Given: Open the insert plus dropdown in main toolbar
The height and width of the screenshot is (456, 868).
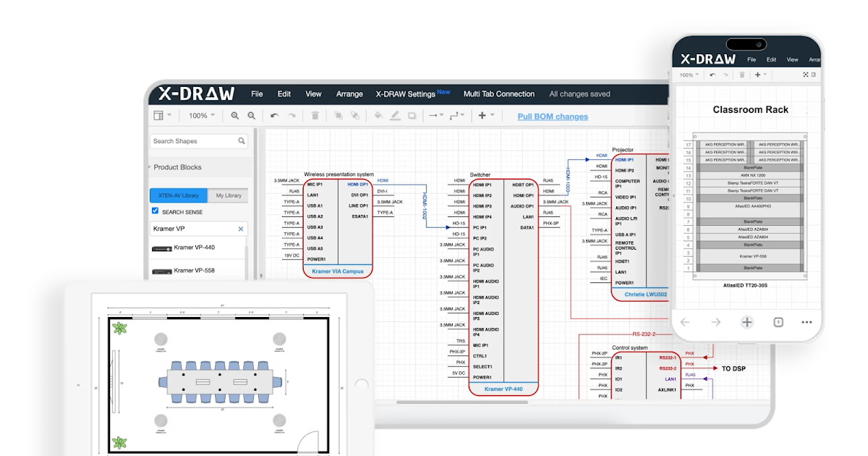Looking at the screenshot, I should coord(486,116).
